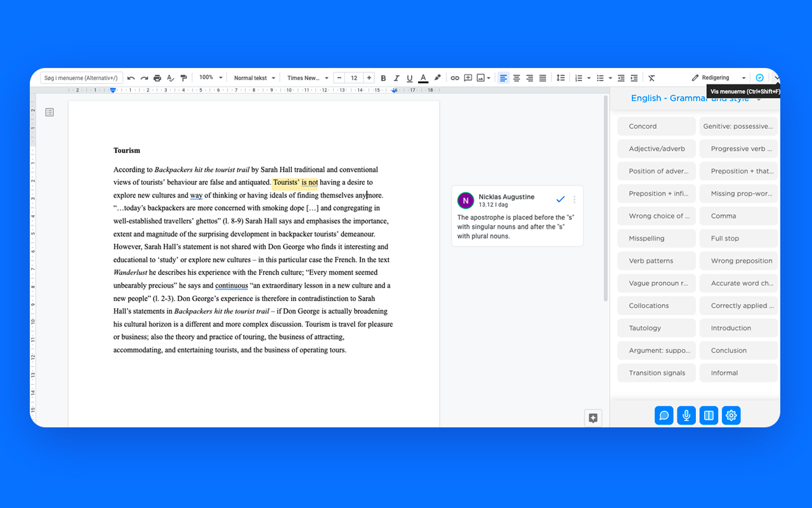The width and height of the screenshot is (812, 508).
Task: Choose the Introduction category
Action: (739, 328)
